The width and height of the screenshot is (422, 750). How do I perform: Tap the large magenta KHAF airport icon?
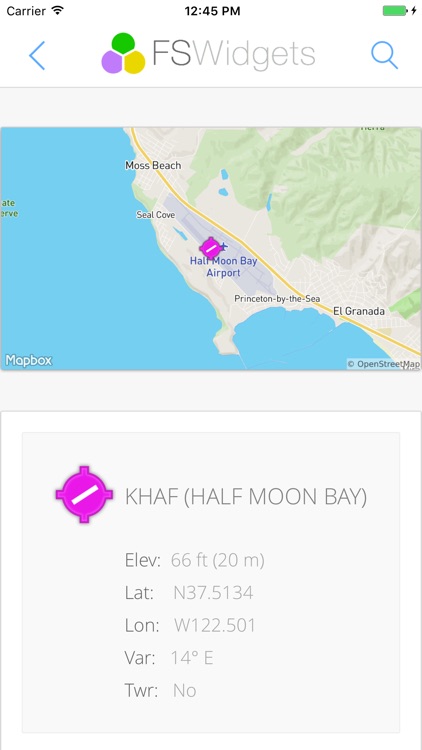point(84,494)
